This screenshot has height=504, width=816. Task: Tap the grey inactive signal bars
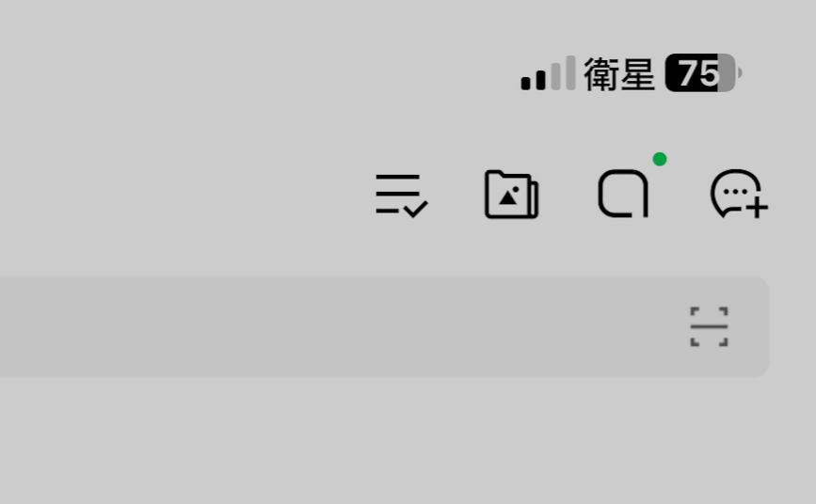(563, 72)
